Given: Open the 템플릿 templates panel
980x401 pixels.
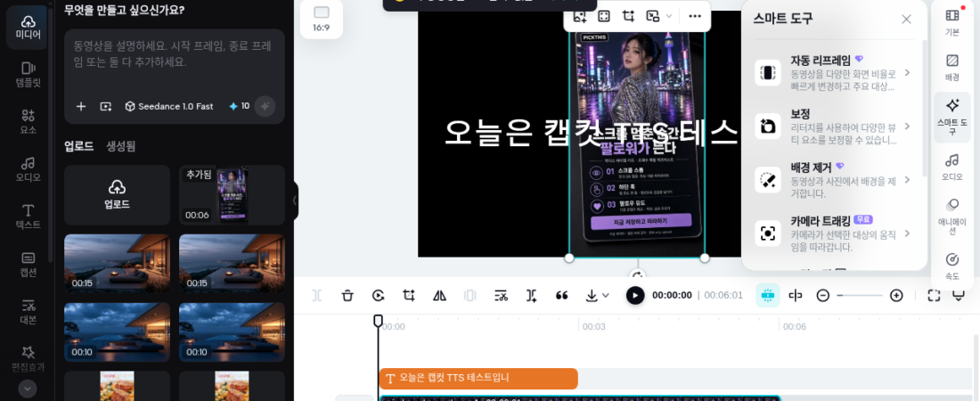Looking at the screenshot, I should [28, 75].
